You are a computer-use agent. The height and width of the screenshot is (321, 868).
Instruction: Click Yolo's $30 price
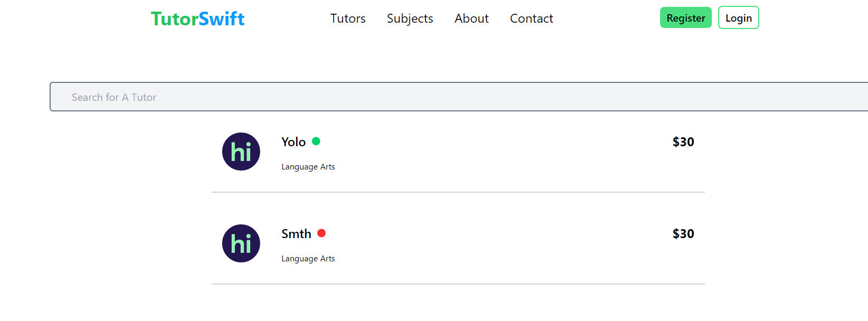(x=683, y=142)
